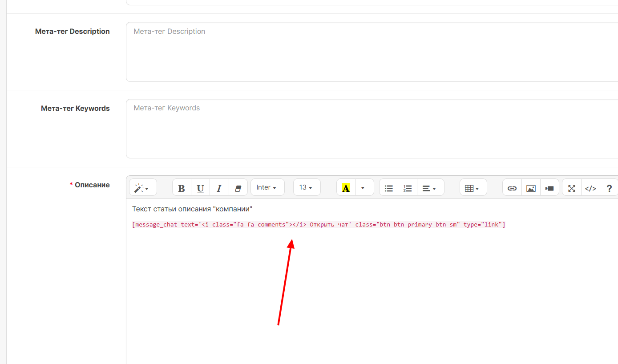Open code view with the </> icon
The width and height of the screenshot is (618, 364).
[590, 188]
